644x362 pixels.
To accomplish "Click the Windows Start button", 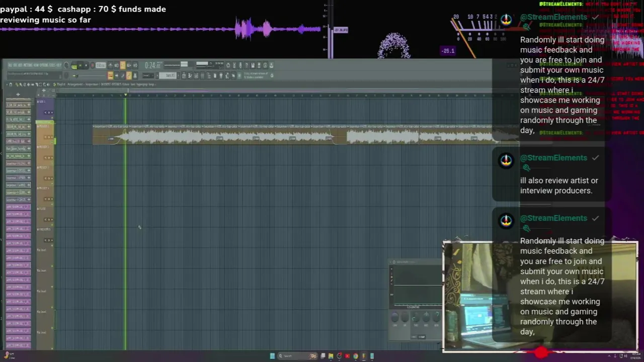I will [272, 356].
